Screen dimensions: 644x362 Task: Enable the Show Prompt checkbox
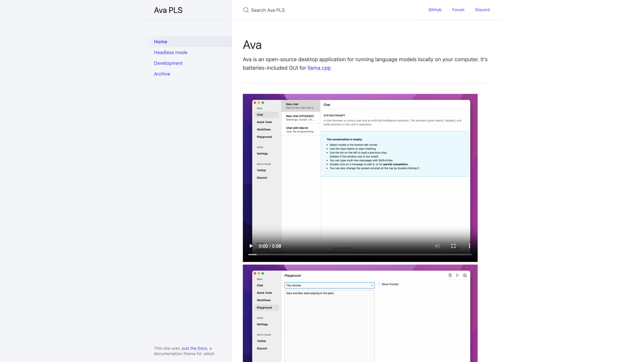(379, 284)
